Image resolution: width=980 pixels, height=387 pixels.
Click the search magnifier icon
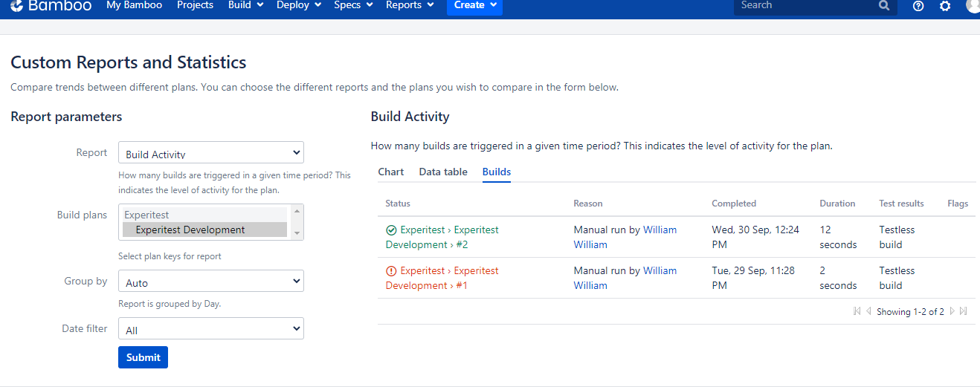tap(884, 5)
